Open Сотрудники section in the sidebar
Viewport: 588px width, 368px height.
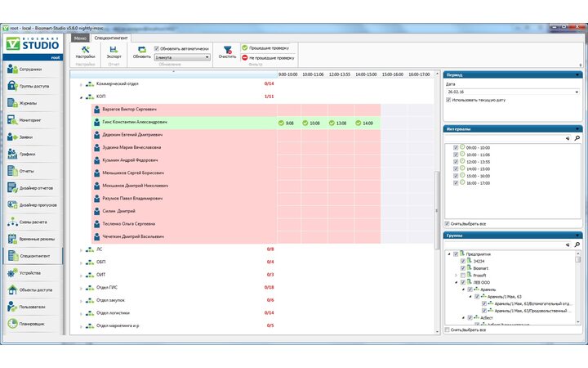coord(31,70)
